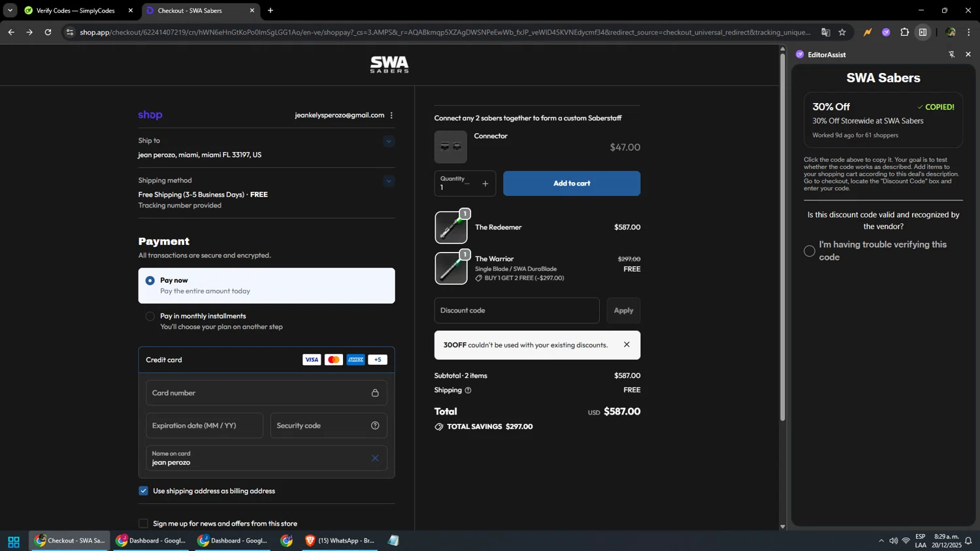Screen dimensions: 980x551
Task: Expand the Ship to section
Action: 389,141
